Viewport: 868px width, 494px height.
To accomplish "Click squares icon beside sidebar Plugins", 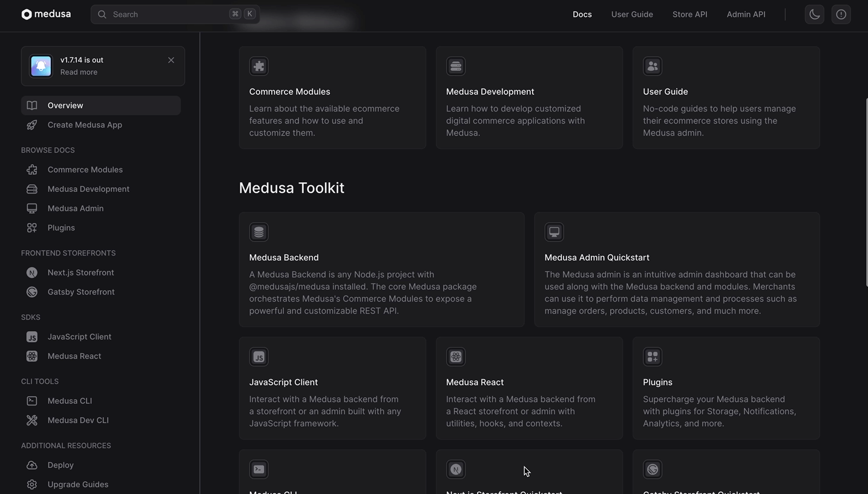I will coord(32,228).
